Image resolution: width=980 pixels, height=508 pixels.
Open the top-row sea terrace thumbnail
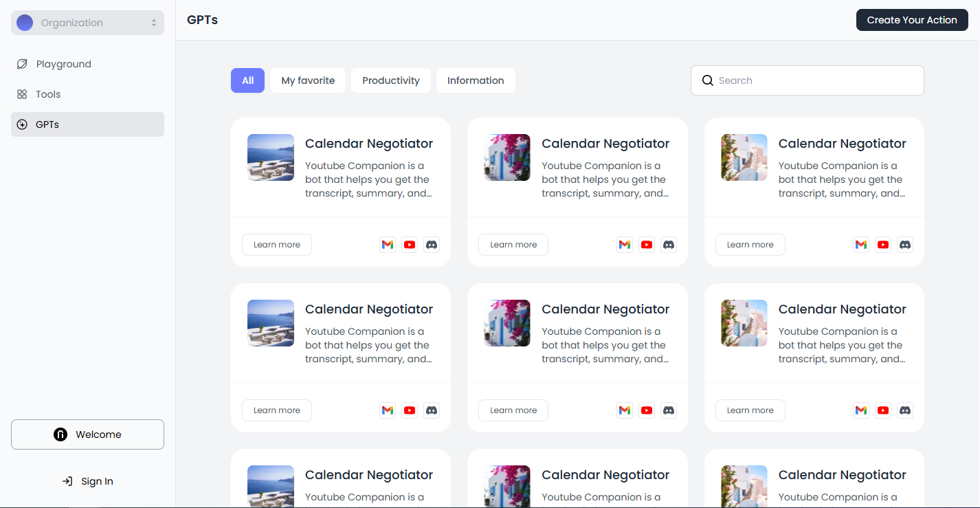coord(271,157)
